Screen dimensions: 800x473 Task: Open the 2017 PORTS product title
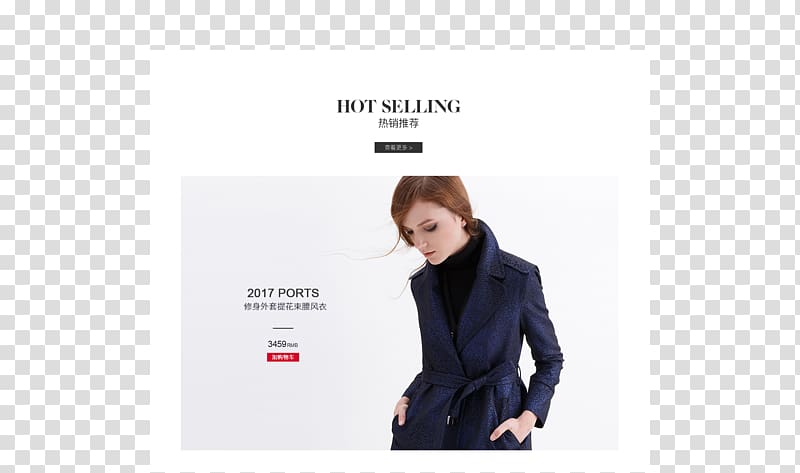coord(283,293)
